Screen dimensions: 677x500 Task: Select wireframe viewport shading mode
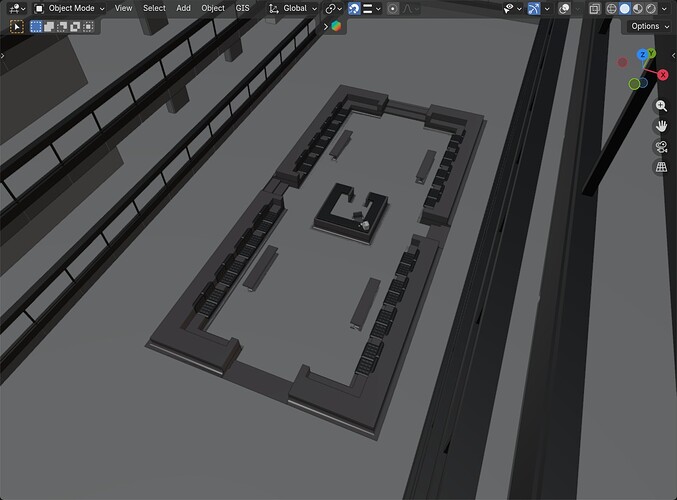pos(611,8)
